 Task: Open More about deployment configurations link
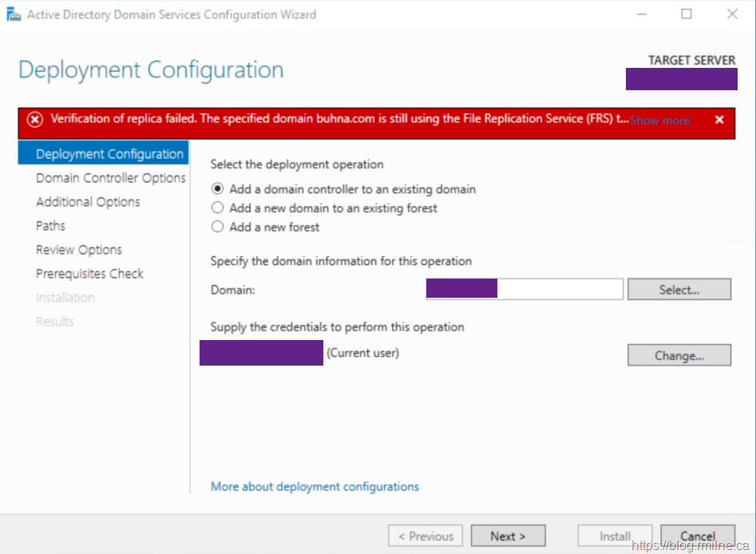pos(315,486)
